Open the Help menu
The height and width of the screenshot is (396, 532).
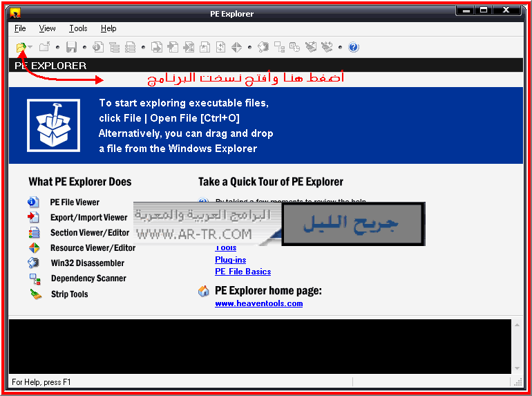pos(108,28)
